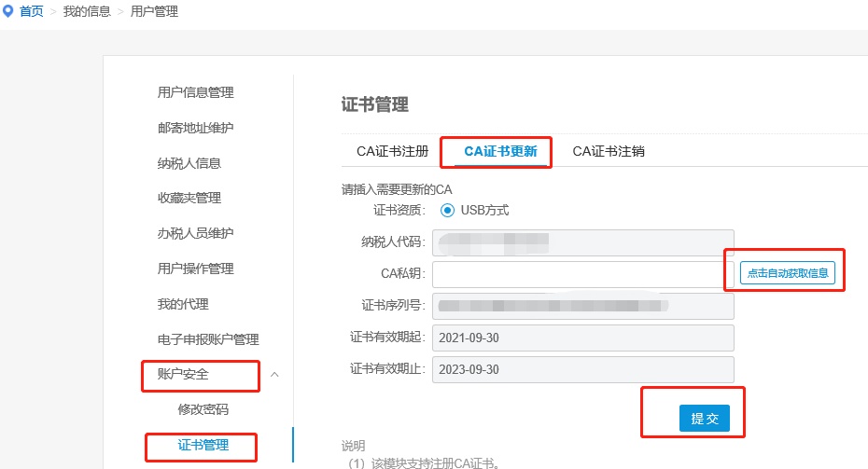Select the USB方式 radio button
This screenshot has height=469, width=868.
pyautogui.click(x=447, y=210)
